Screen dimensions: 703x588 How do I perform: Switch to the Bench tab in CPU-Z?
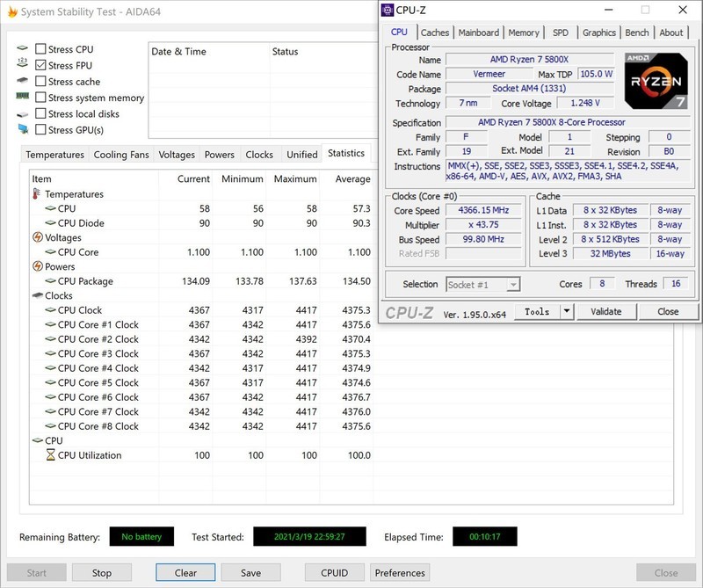[637, 32]
